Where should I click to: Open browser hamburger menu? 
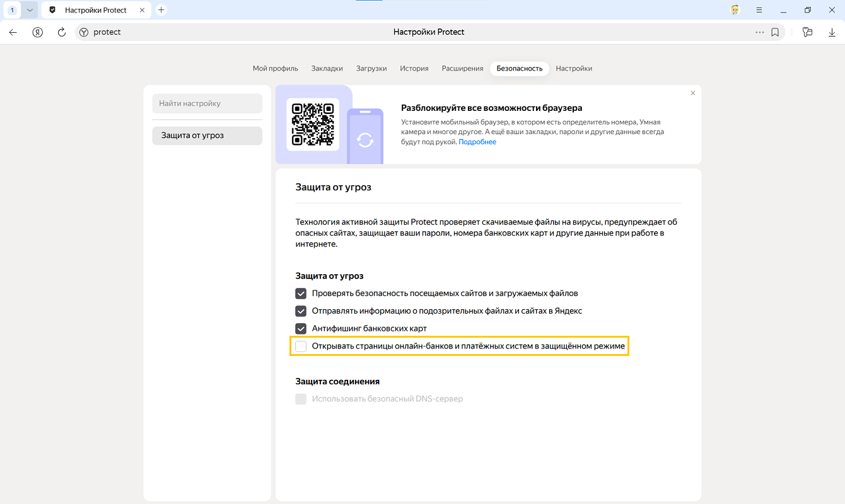759,10
